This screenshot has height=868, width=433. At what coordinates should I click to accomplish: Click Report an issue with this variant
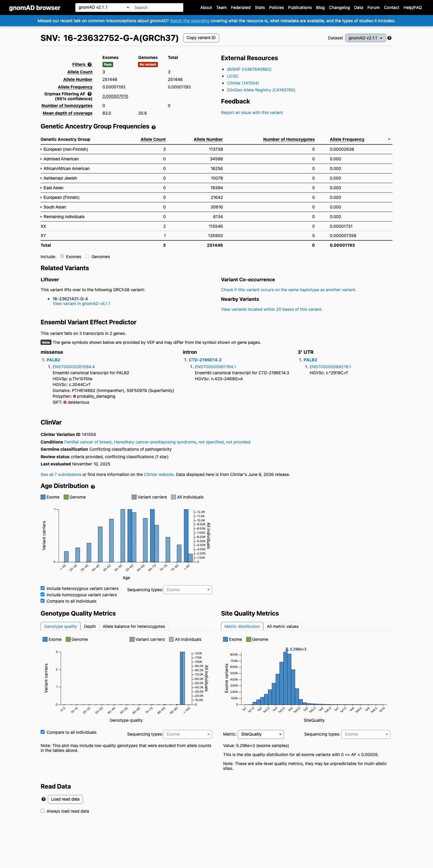tap(251, 113)
